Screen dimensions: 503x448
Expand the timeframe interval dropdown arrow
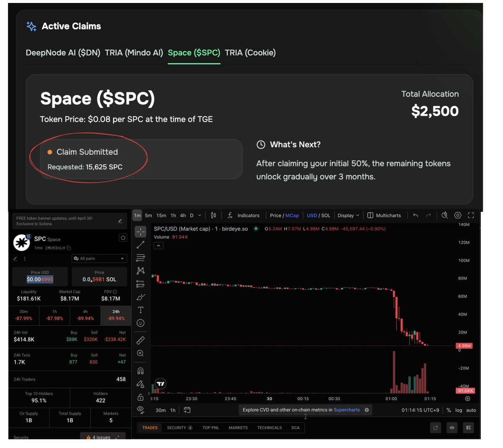[200, 215]
